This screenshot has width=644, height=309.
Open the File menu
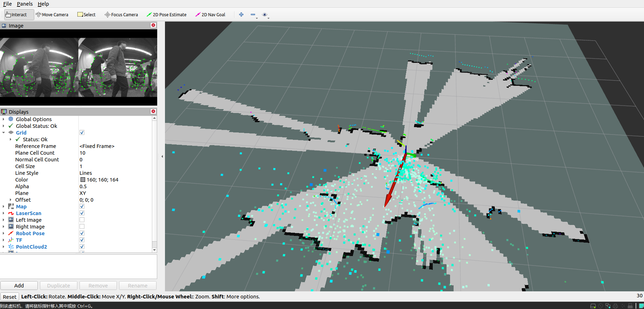[x=7, y=4]
